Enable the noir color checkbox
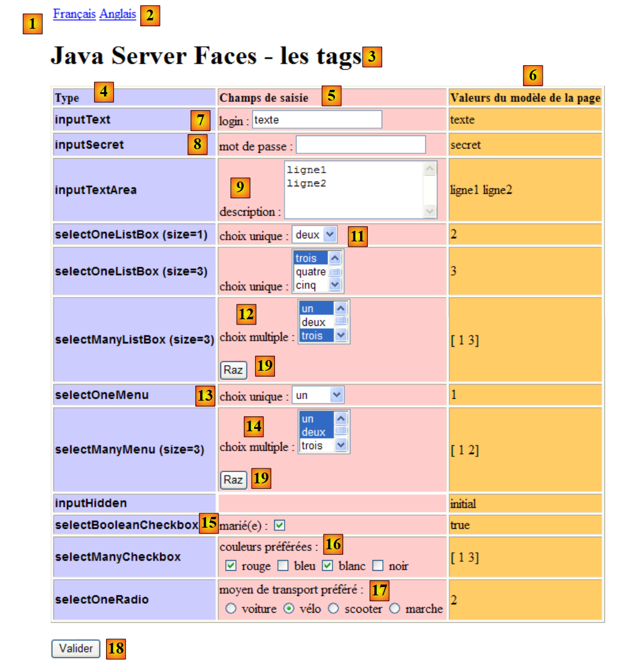 coord(378,565)
